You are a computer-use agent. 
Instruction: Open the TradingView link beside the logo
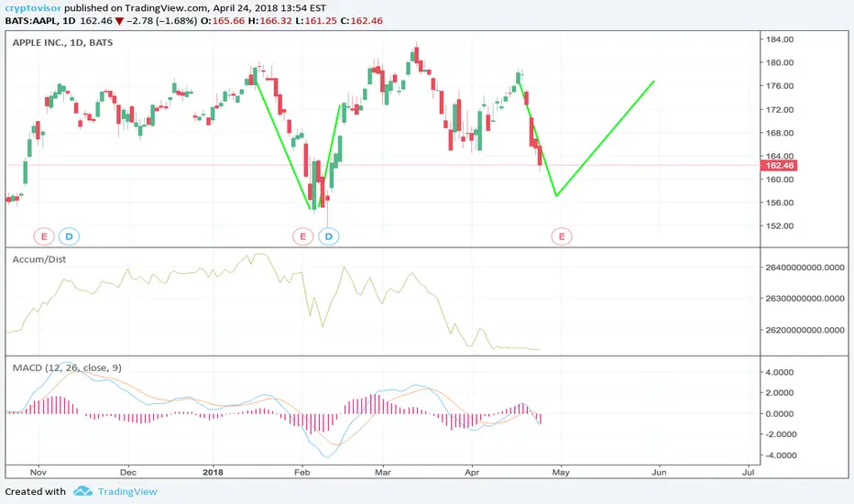click(127, 491)
